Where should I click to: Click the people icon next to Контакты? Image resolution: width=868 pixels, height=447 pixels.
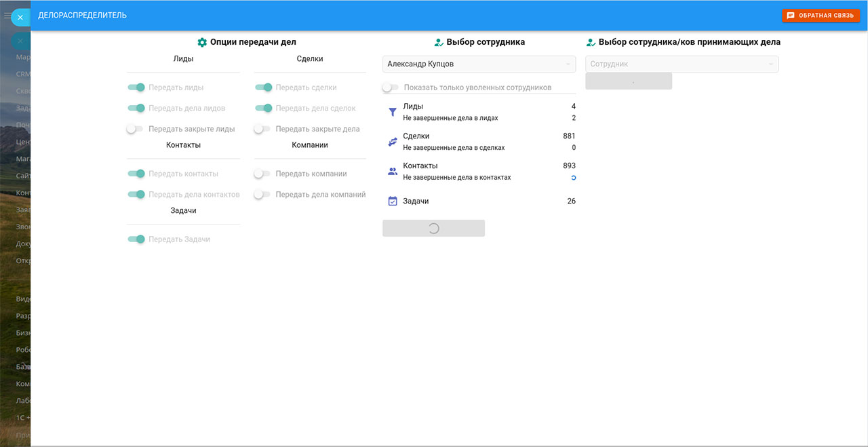(x=392, y=172)
